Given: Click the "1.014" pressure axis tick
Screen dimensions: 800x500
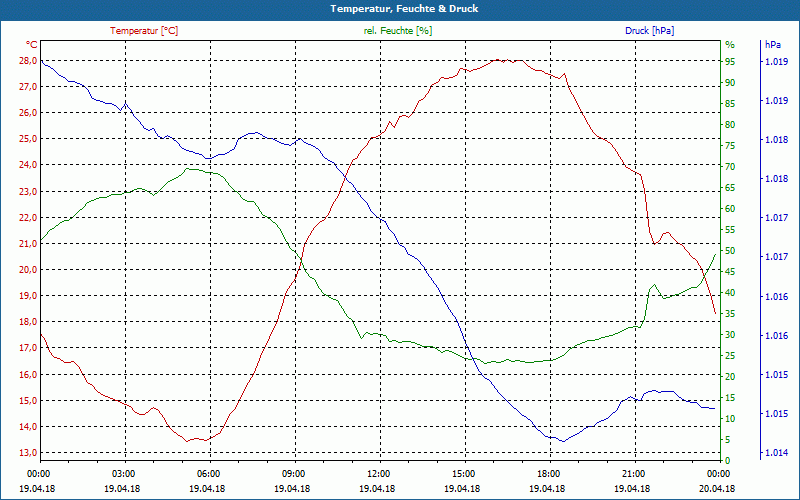Looking at the screenshot, I should pyautogui.click(x=776, y=453).
